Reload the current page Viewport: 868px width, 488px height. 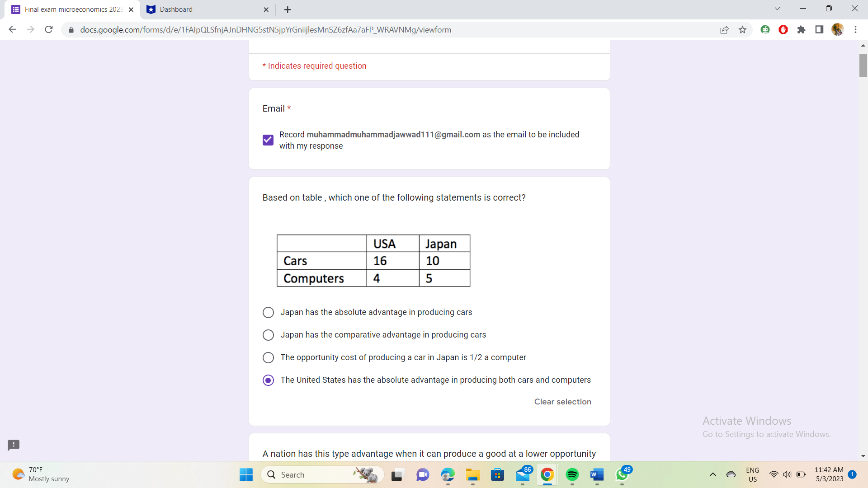click(48, 29)
